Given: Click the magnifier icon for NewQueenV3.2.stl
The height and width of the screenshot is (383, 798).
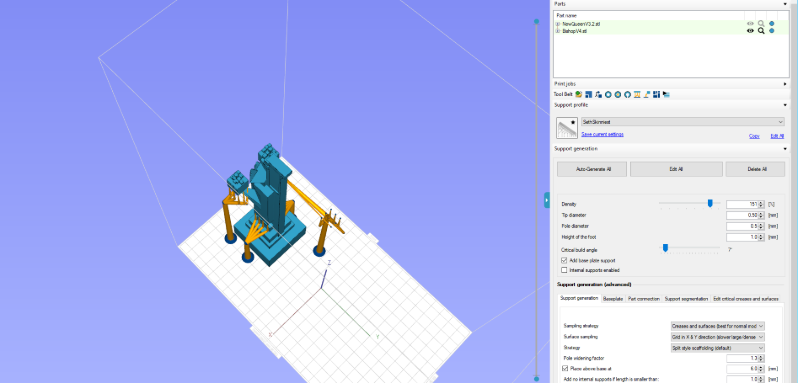Looking at the screenshot, I should tap(761, 23).
